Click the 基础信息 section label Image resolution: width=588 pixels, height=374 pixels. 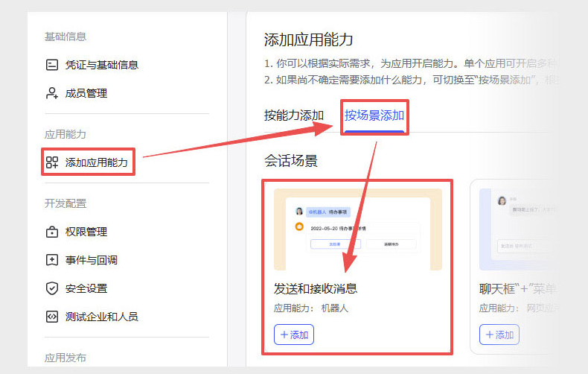(x=65, y=37)
